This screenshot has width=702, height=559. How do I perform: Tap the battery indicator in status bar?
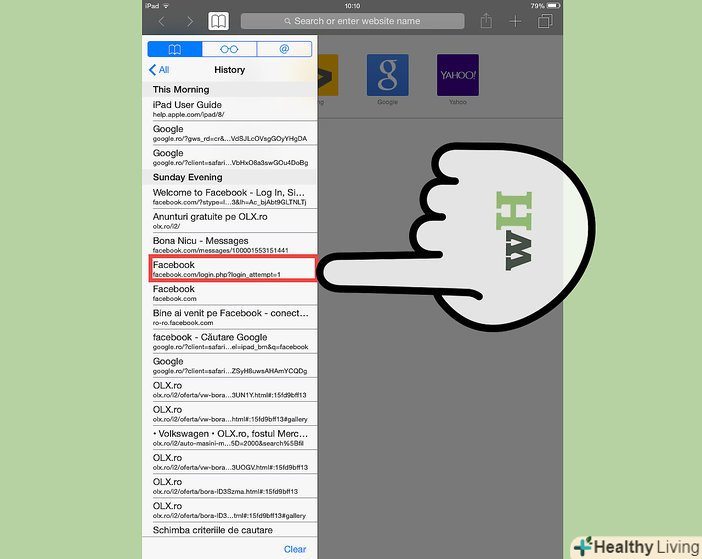(x=553, y=6)
